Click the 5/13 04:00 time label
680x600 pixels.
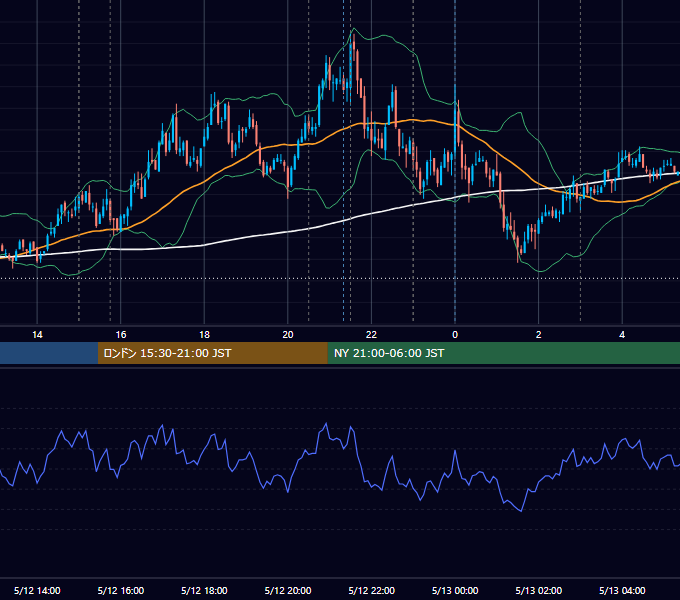point(622,590)
